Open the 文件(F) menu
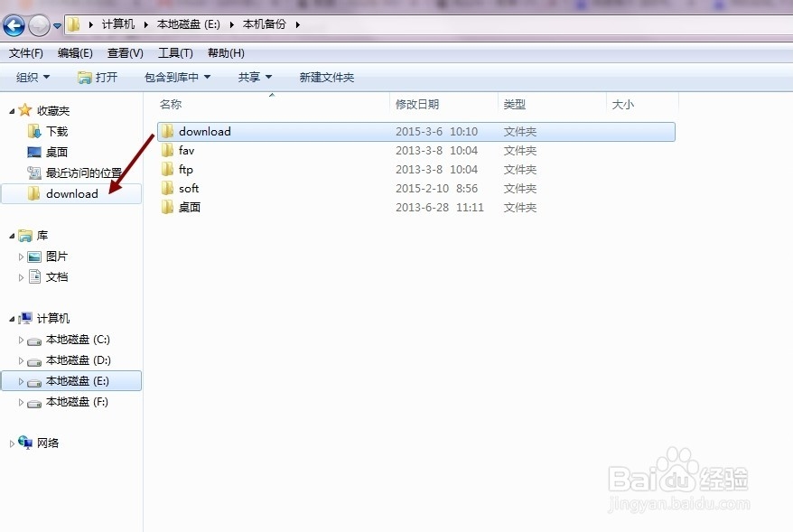The width and height of the screenshot is (793, 532). point(26,53)
